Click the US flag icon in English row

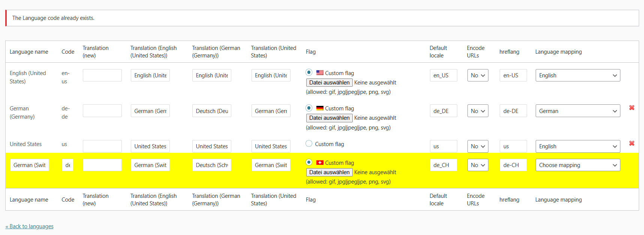click(x=320, y=73)
